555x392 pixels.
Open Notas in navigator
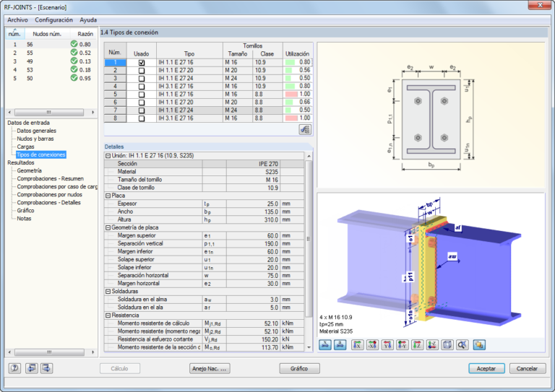(x=24, y=219)
